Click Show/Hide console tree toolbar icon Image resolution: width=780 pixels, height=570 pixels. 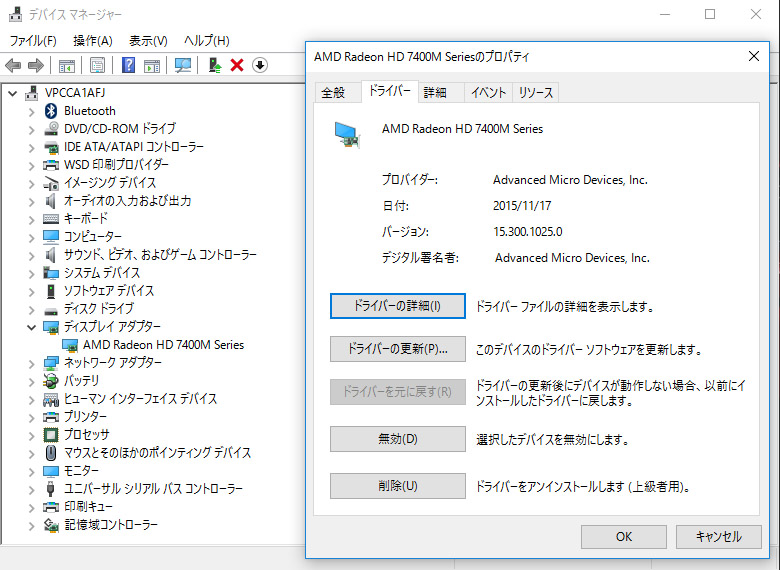(67, 65)
